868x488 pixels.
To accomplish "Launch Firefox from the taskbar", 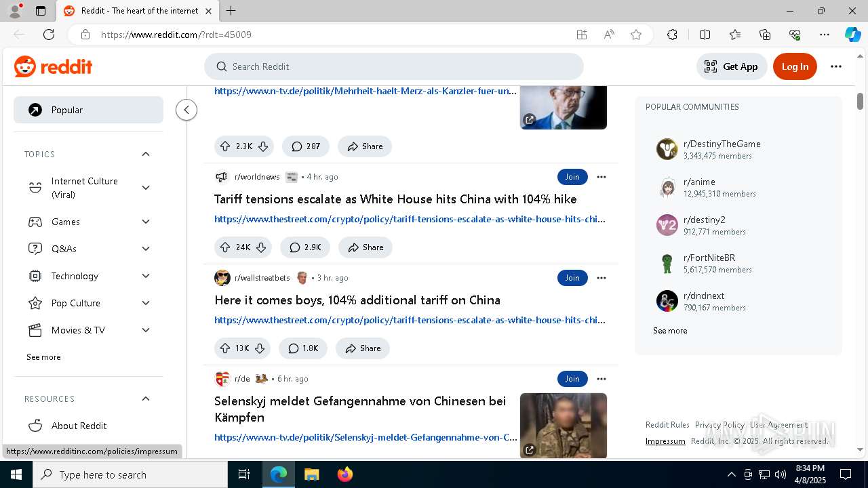I will [x=345, y=474].
